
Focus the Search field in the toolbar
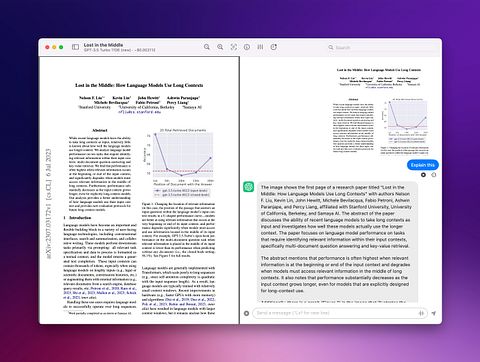click(382, 47)
